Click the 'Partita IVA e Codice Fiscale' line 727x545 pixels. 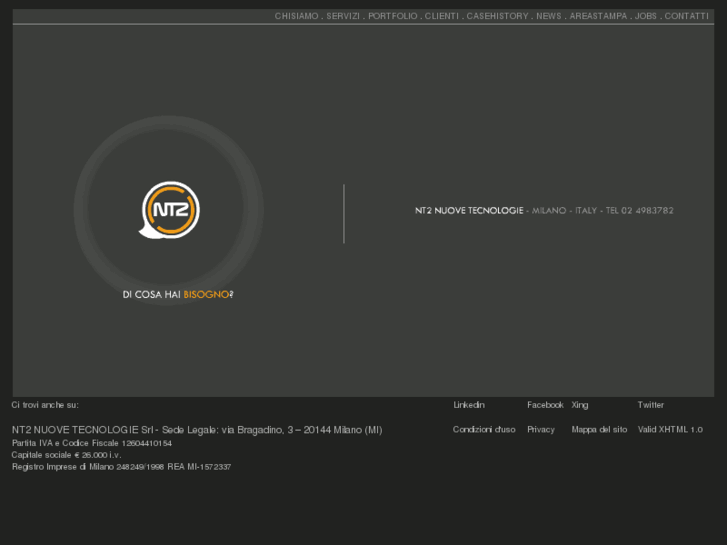point(92,443)
